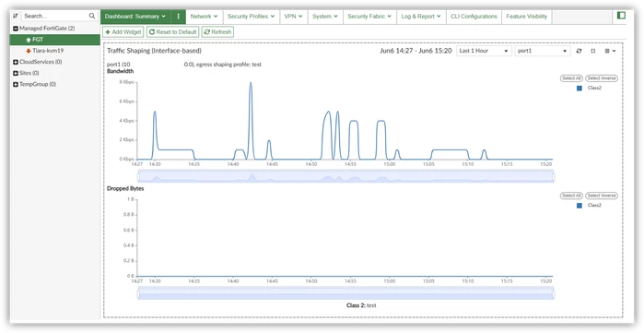Expand the widget to full screen
644x333 pixels.
593,51
